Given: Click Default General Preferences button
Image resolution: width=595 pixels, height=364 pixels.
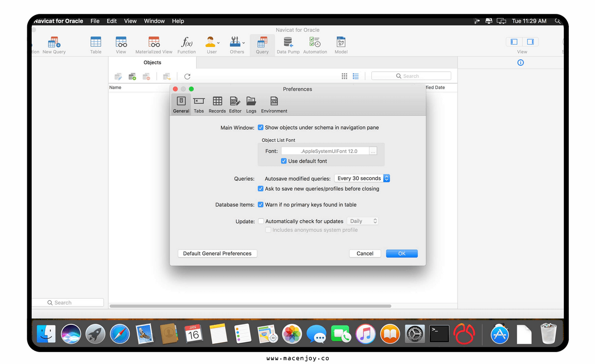Looking at the screenshot, I should click(217, 254).
